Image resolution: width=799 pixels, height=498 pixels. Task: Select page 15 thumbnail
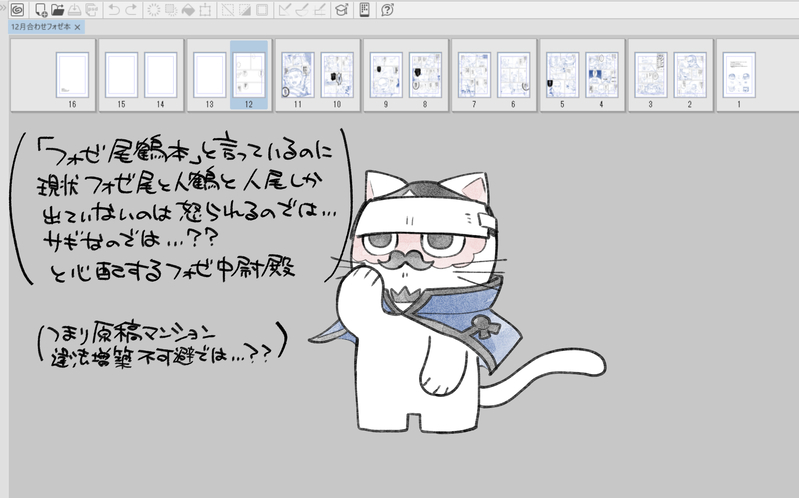[121, 75]
